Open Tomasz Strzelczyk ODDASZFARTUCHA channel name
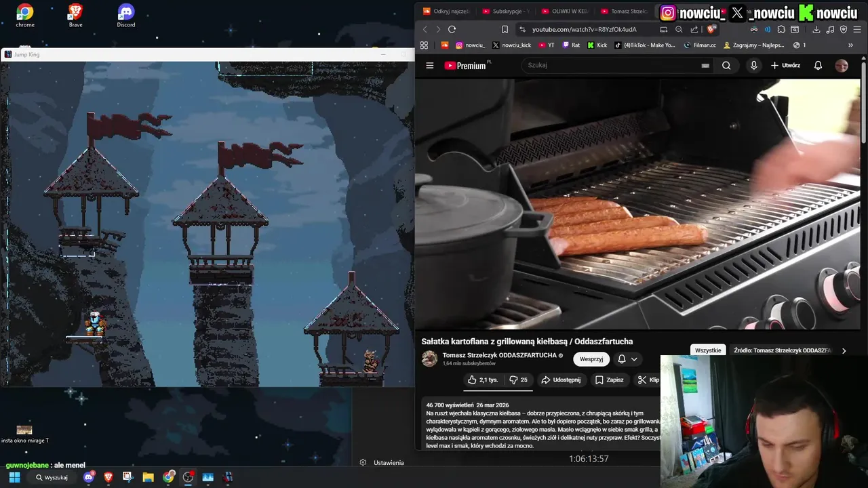The height and width of the screenshot is (488, 868). 499,355
